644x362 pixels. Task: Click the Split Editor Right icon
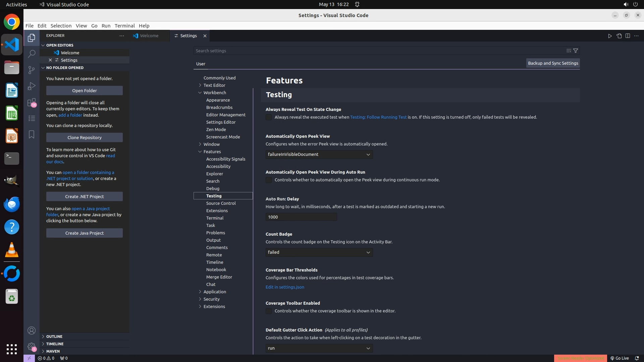[x=628, y=36]
